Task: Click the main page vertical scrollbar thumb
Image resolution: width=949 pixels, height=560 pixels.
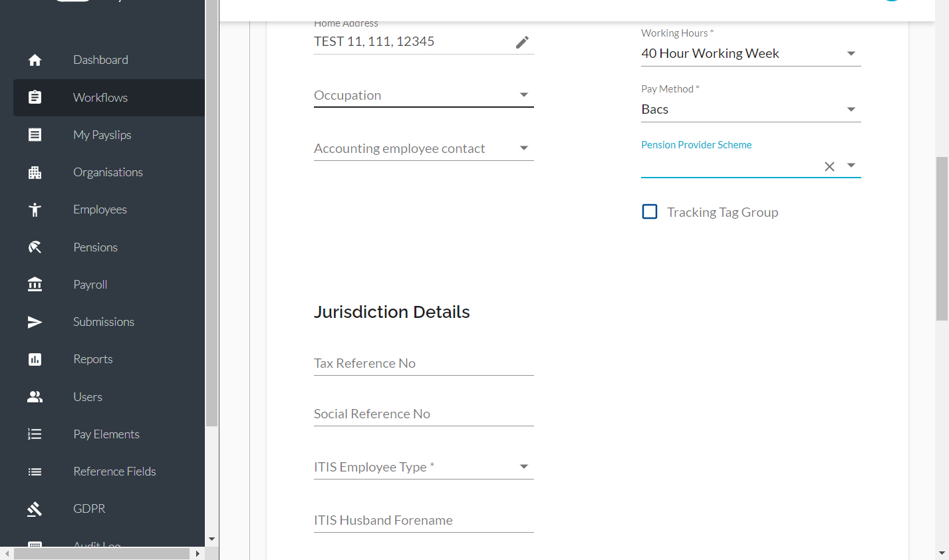Action: [x=942, y=239]
